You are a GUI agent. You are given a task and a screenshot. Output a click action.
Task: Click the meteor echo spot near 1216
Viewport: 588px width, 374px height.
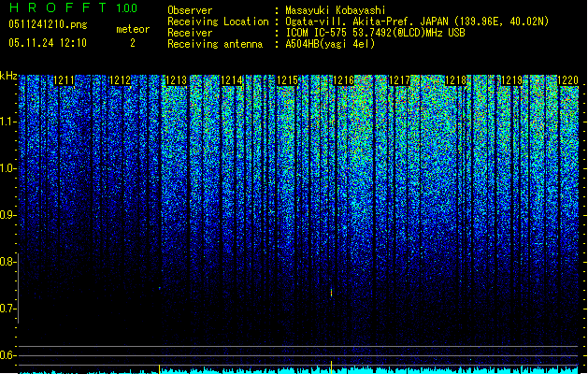point(331,293)
